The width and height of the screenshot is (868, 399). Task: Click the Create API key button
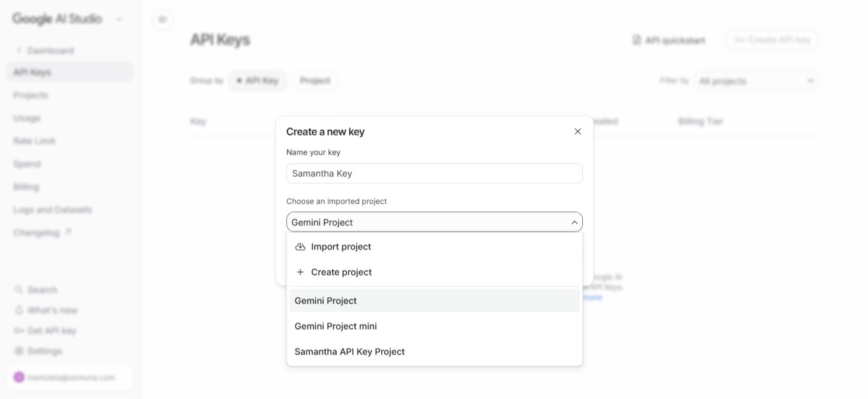click(773, 40)
